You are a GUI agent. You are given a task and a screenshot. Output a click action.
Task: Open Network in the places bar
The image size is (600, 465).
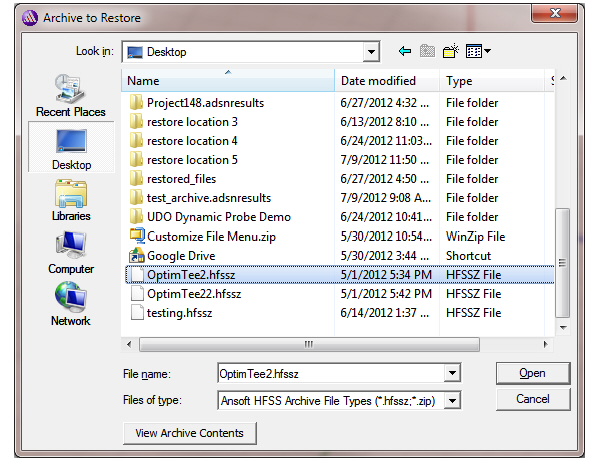pyautogui.click(x=71, y=303)
